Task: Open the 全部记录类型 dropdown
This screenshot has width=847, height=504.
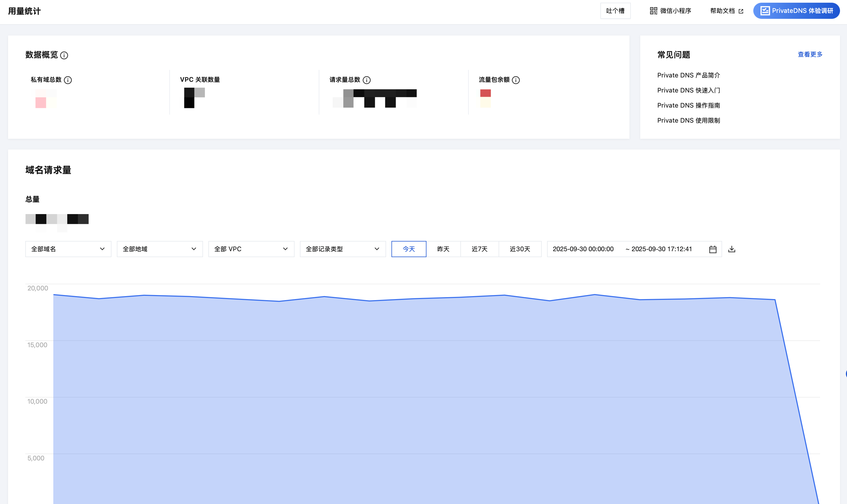Action: tap(342, 249)
